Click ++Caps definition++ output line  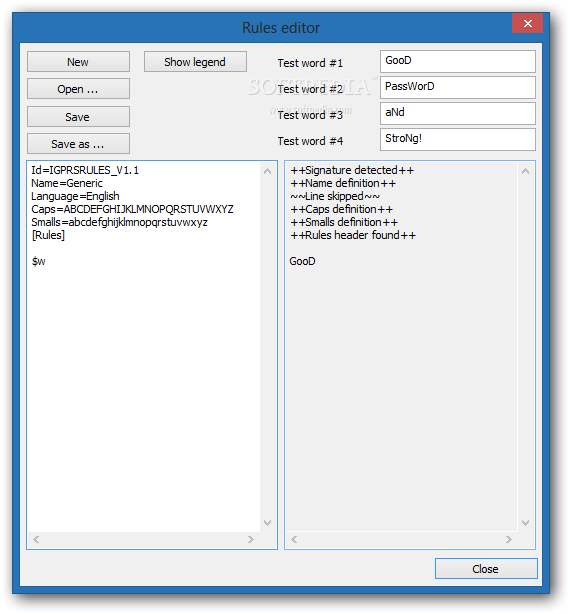(x=341, y=209)
